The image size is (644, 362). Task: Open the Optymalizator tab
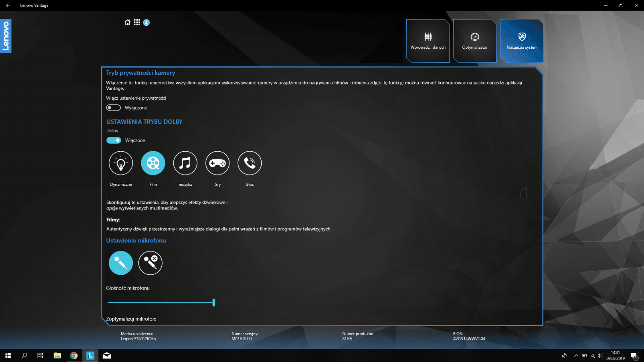pos(475,41)
